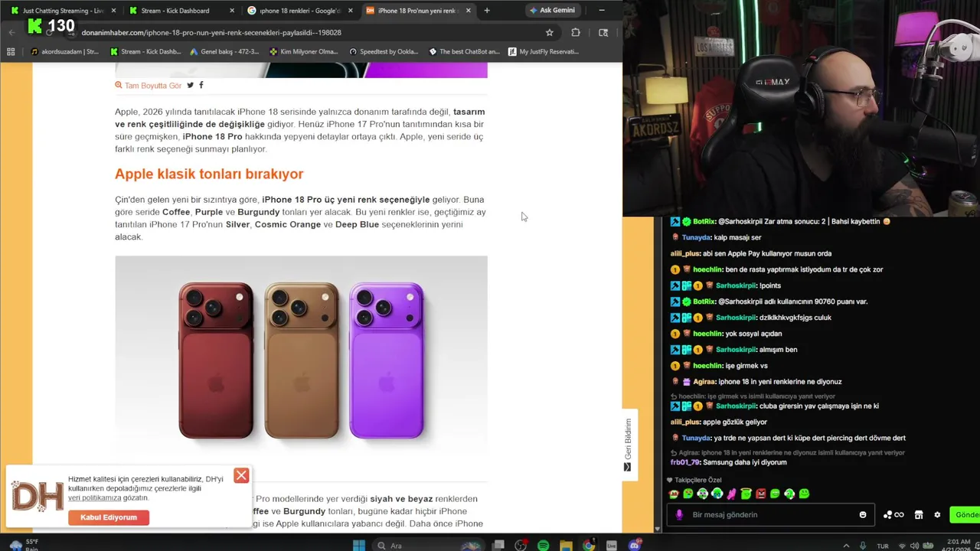Open the Geri Bildirim feedback tab
This screenshot has height=551, width=980.
click(x=628, y=445)
